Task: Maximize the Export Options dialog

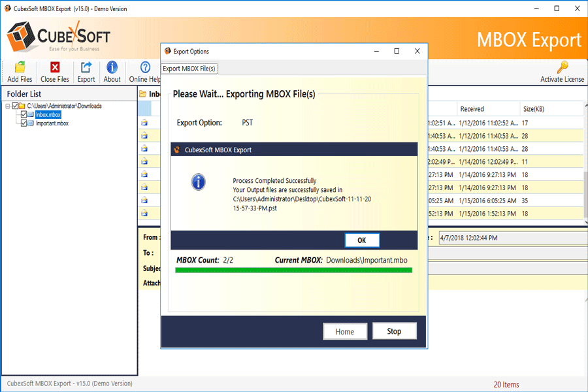Action: click(x=397, y=51)
